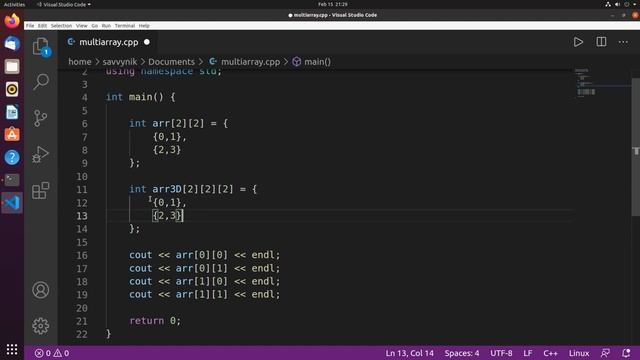
Task: Run the code with the play button
Action: 578,42
